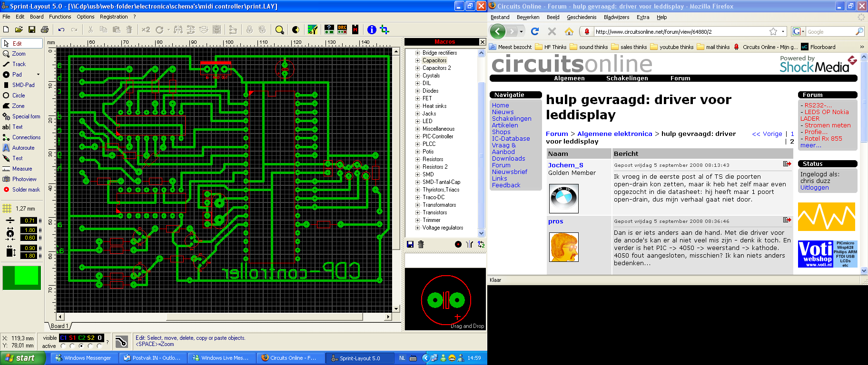This screenshot has height=365, width=868.
Task: Open Jochem_S user profile link
Action: coord(565,165)
